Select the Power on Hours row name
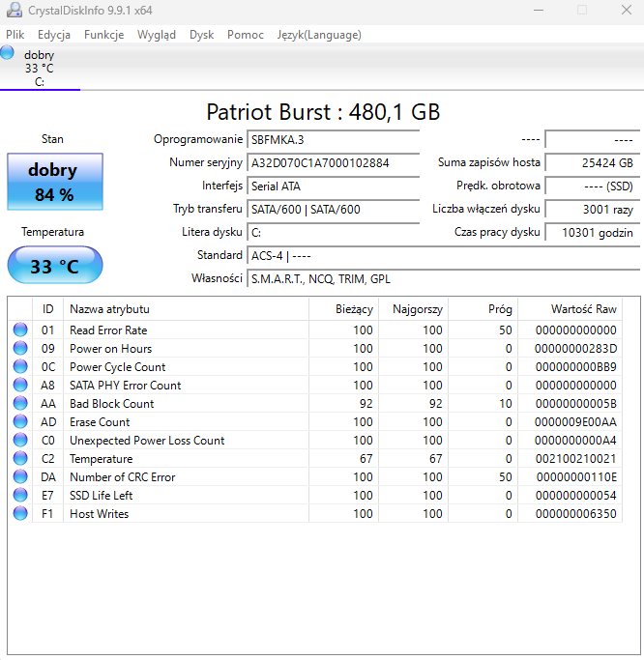This screenshot has height=660, width=644. [x=110, y=349]
